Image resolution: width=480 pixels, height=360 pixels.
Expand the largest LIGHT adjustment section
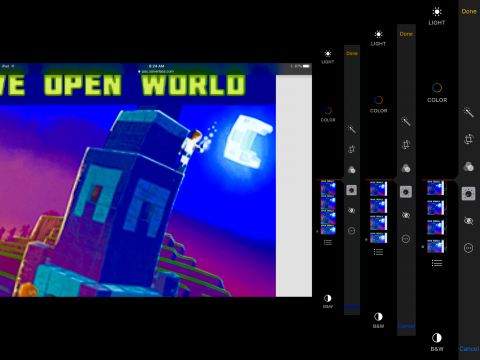click(x=437, y=16)
